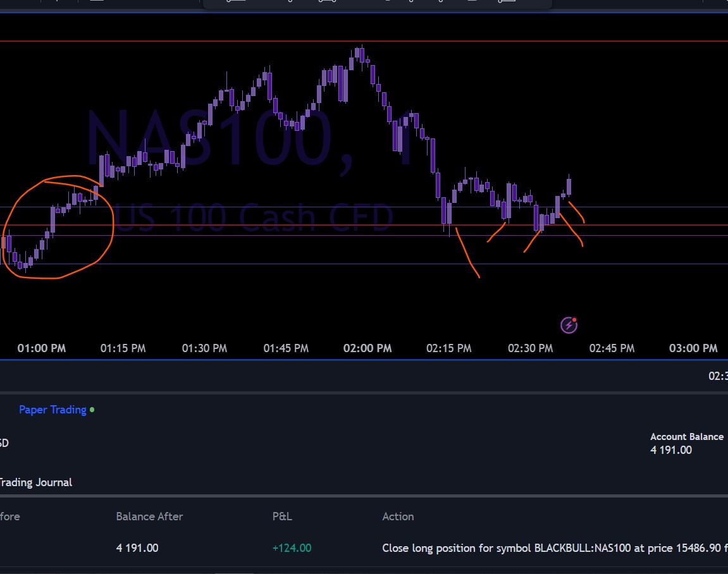This screenshot has height=574, width=728.
Task: Click the Account Balance 4 191.00 value
Action: click(x=670, y=450)
